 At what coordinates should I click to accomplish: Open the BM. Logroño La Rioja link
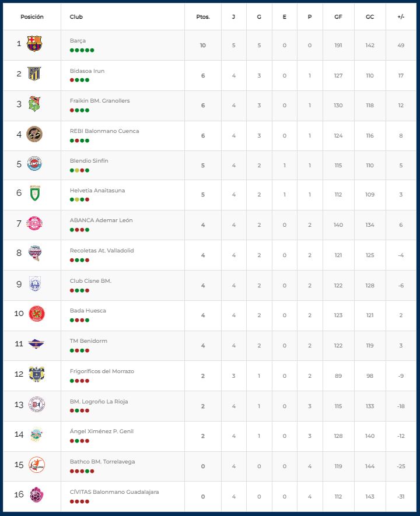(99, 402)
